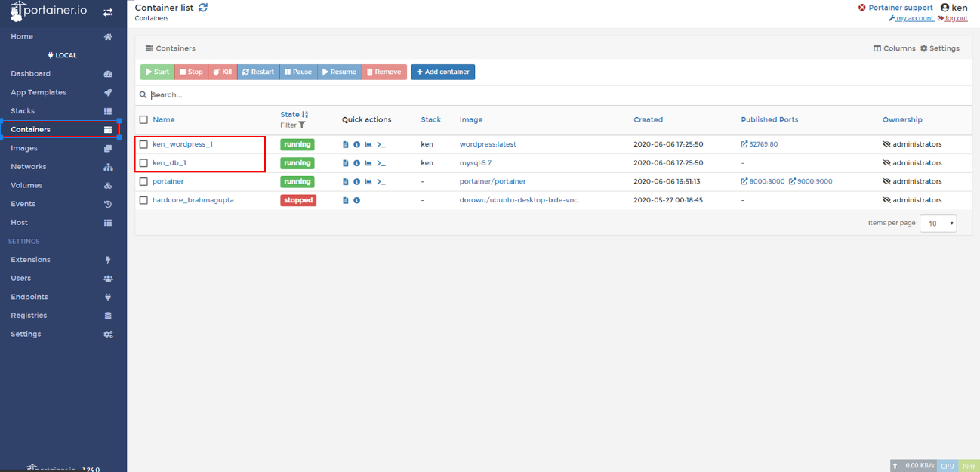Click the Pause button
Screen dimensions: 980x472
[x=298, y=72]
